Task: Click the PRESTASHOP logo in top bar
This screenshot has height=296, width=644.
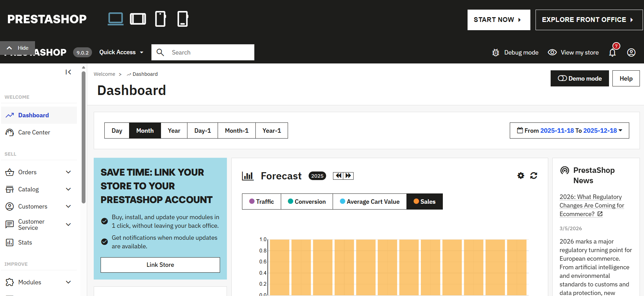Action: (x=47, y=19)
